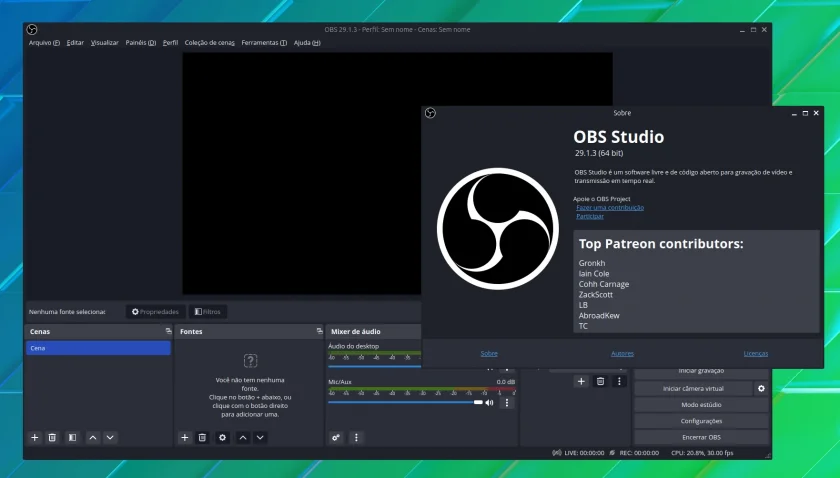Click the Fazer uma contribuição link

point(610,207)
